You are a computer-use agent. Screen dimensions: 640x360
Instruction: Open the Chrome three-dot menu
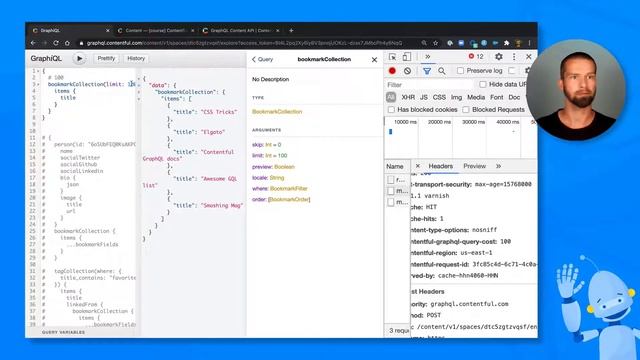pos(529,43)
